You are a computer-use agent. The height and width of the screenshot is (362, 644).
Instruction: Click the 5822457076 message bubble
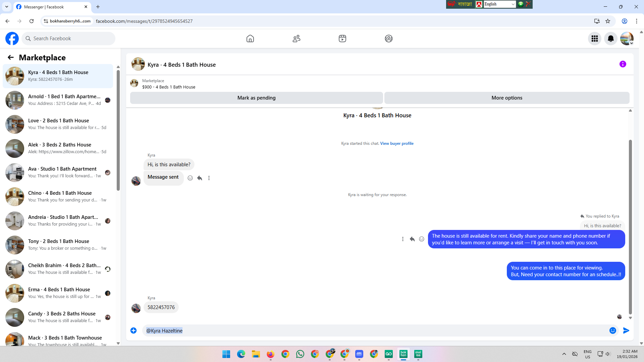click(x=161, y=307)
